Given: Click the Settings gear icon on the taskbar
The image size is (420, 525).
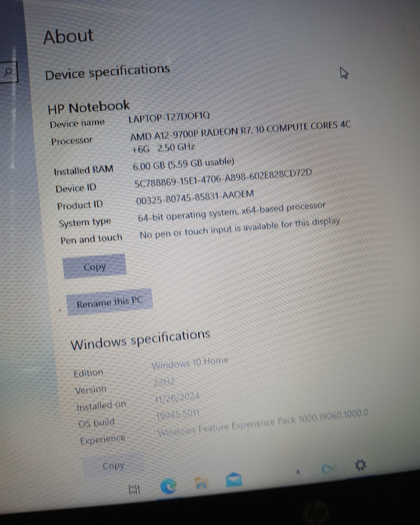Looking at the screenshot, I should pyautogui.click(x=361, y=465).
